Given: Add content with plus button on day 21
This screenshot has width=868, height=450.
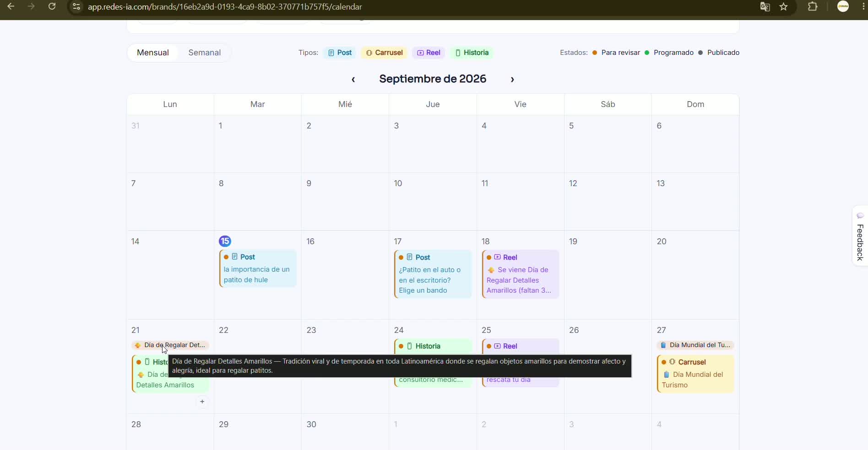Looking at the screenshot, I should (202, 402).
